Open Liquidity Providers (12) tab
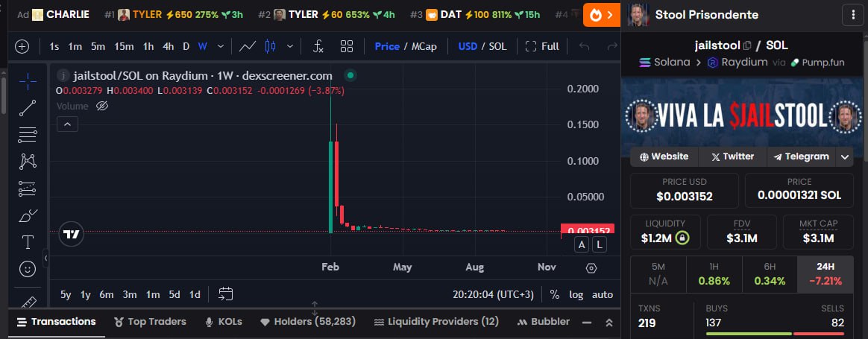Image resolution: width=868 pixels, height=339 pixels. tap(436, 322)
